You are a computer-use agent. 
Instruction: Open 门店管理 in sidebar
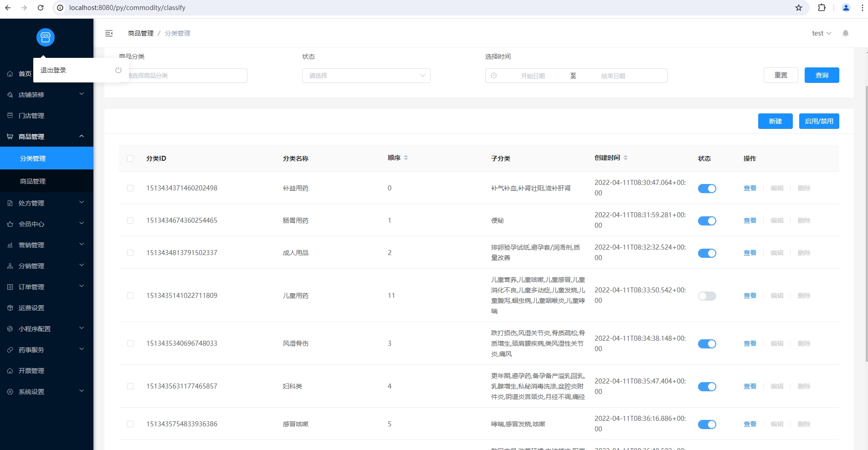click(46, 116)
